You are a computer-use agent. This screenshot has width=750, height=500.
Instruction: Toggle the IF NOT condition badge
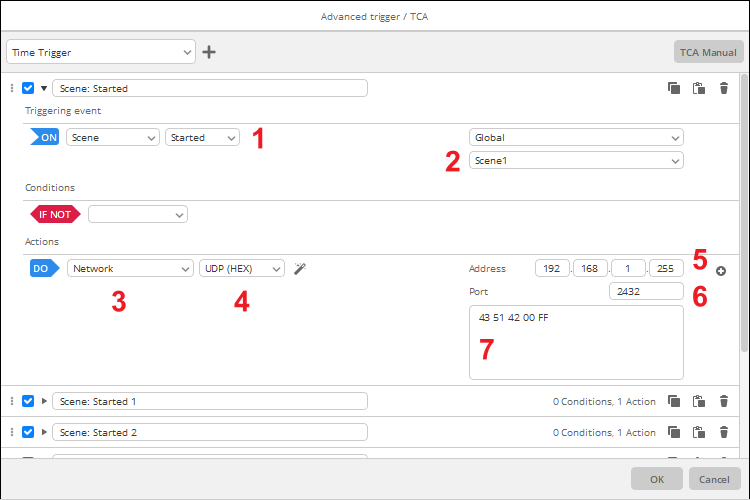coord(55,214)
